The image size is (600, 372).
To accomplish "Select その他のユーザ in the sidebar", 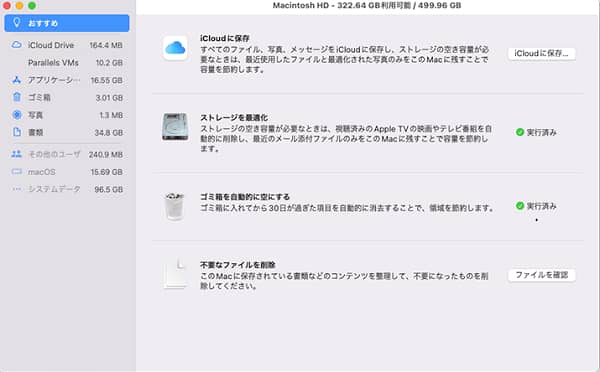I will 67,154.
